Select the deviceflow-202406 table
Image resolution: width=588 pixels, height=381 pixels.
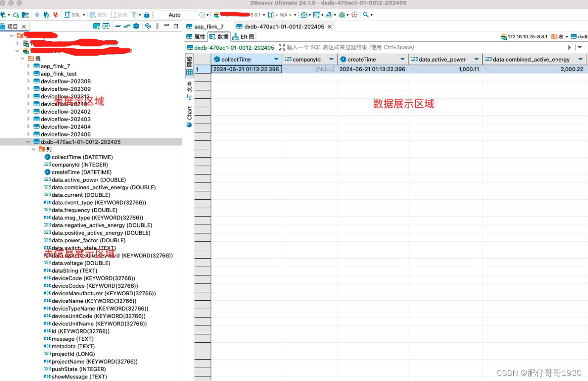tap(65, 134)
